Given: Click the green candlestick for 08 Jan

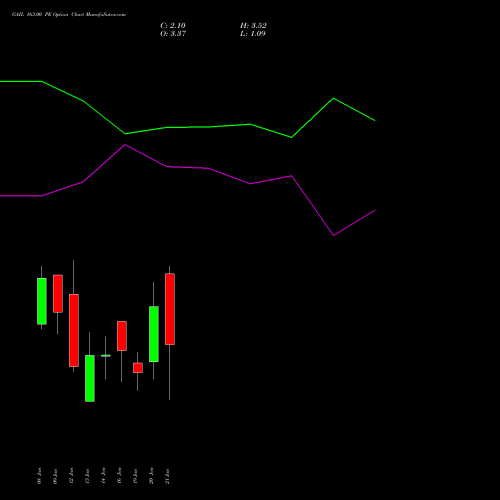Looking at the screenshot, I should point(42,301).
